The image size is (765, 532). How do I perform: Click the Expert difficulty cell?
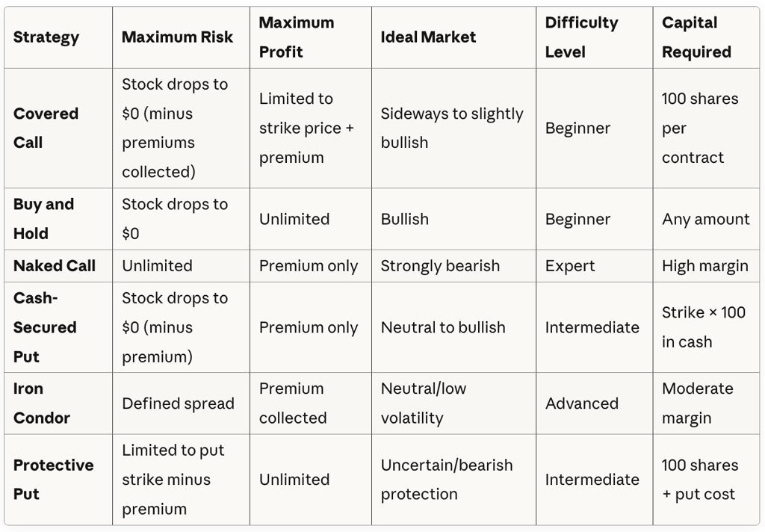(x=570, y=266)
